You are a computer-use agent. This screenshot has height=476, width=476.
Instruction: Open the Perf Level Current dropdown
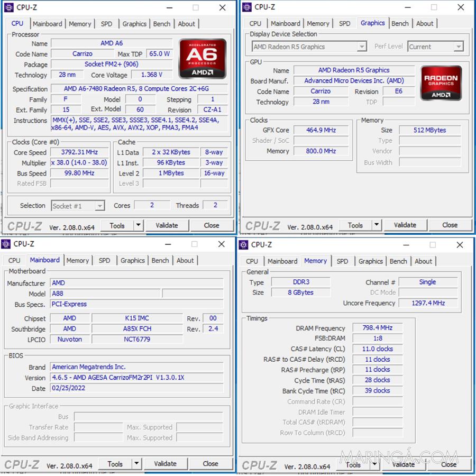click(435, 47)
